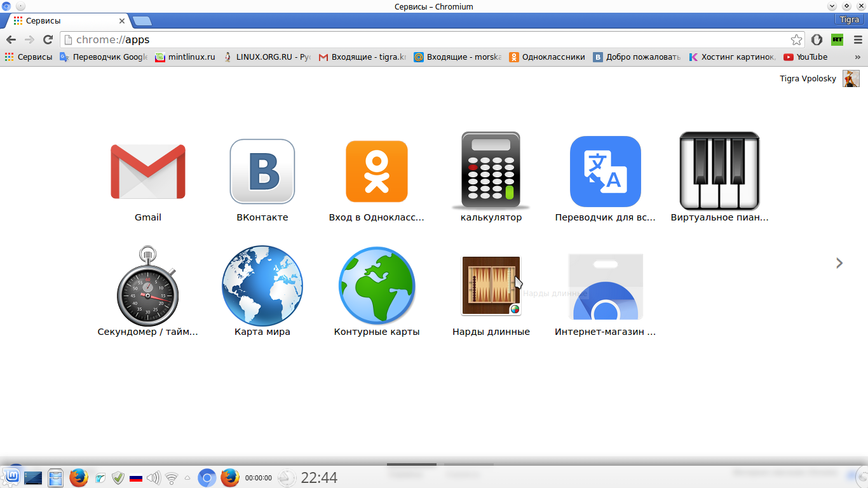Click the forward navigation arrow
Image resolution: width=868 pixels, height=488 pixels.
click(29, 40)
